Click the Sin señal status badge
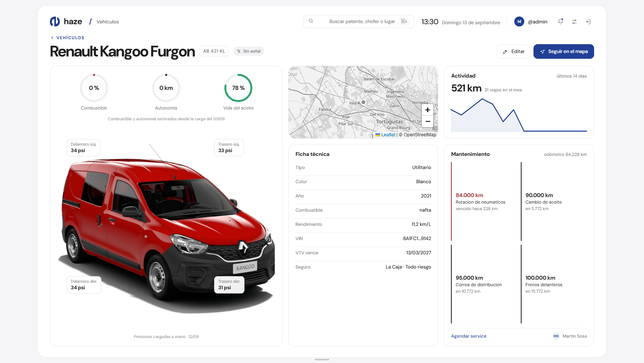This screenshot has width=644, height=363. coord(249,51)
